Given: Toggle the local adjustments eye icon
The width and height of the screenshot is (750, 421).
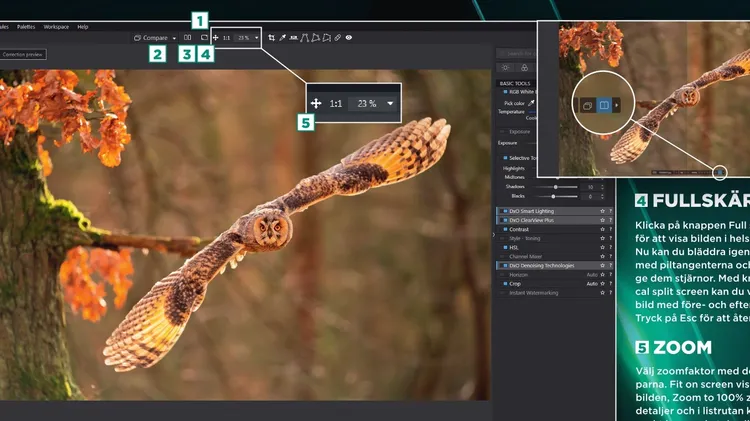Looking at the screenshot, I should click(x=349, y=37).
